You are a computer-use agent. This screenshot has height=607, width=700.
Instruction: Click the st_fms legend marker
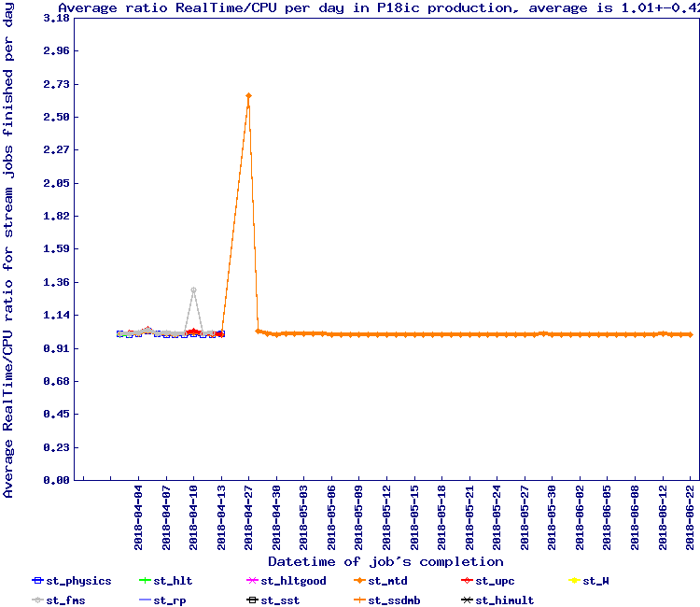pos(38,600)
